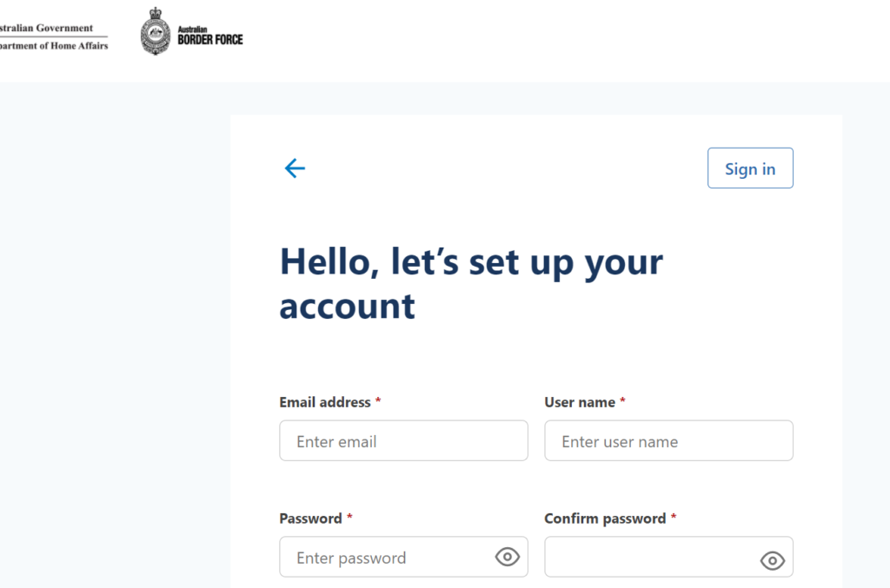
Task: Click the Sign in button
Action: tap(750, 168)
